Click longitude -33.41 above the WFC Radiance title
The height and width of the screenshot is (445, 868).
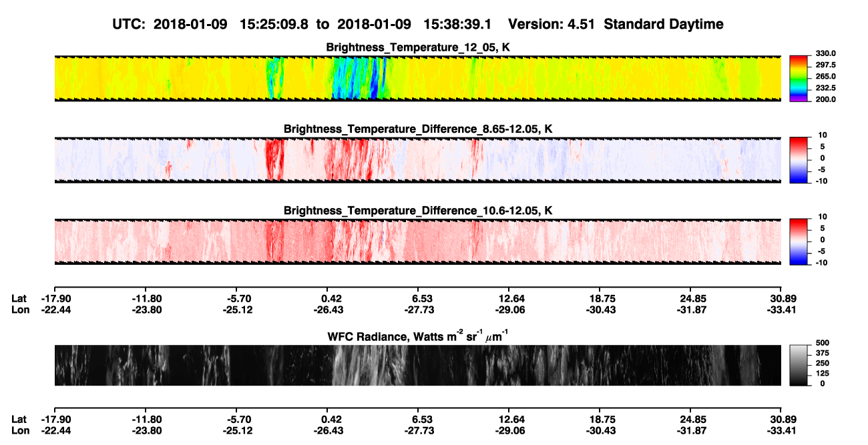(x=781, y=310)
